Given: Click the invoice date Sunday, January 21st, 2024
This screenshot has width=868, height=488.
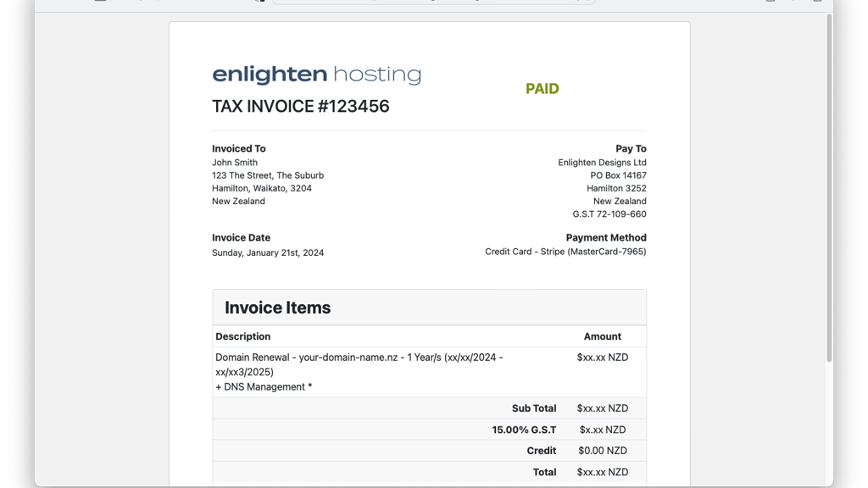Looking at the screenshot, I should [268, 252].
